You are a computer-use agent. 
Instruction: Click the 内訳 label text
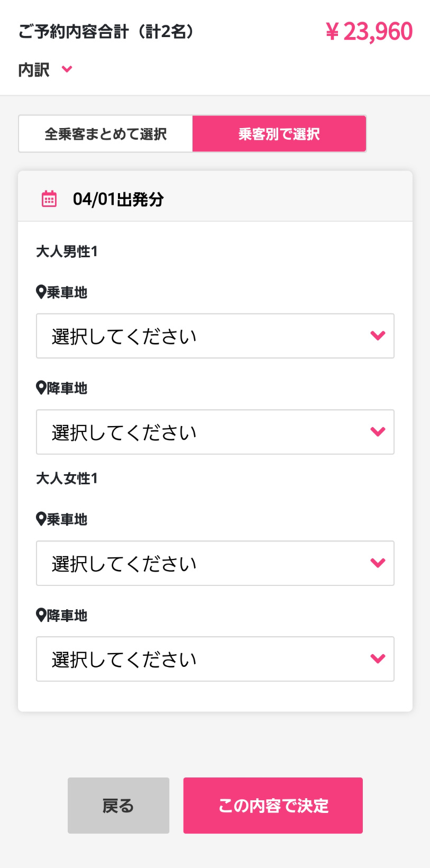[x=34, y=70]
